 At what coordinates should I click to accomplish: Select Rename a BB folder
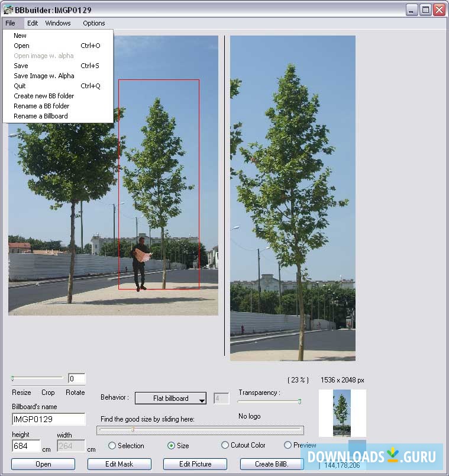pos(58,105)
